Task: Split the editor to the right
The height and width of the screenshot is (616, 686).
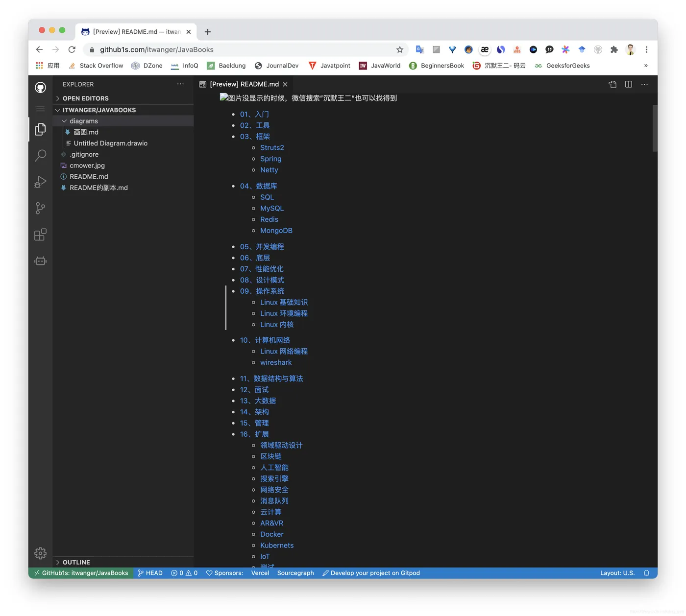Action: pos(629,84)
